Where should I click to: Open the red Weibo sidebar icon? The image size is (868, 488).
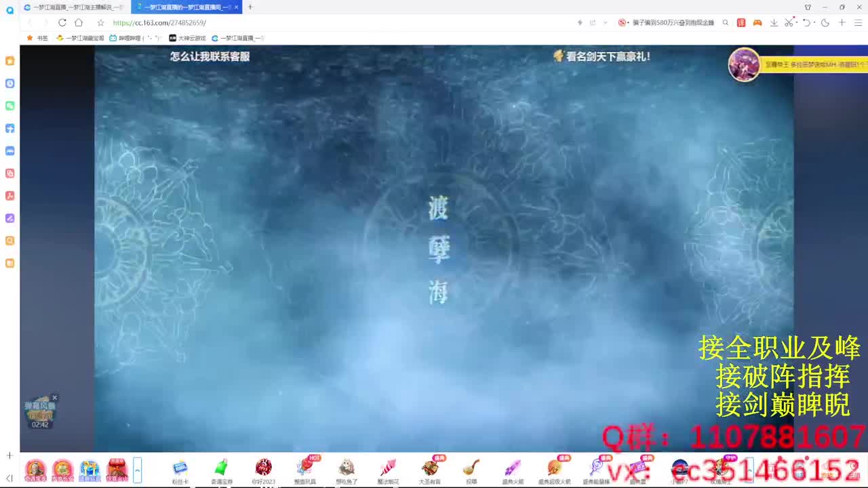click(x=9, y=174)
